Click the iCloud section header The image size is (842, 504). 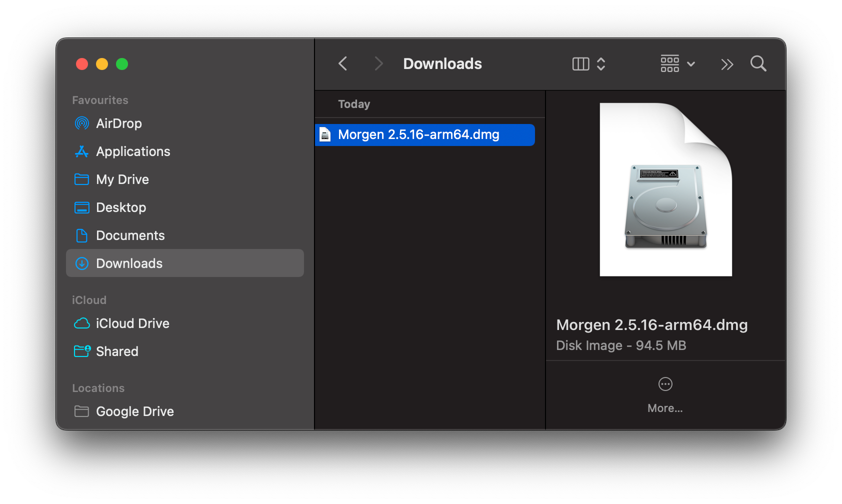[89, 300]
